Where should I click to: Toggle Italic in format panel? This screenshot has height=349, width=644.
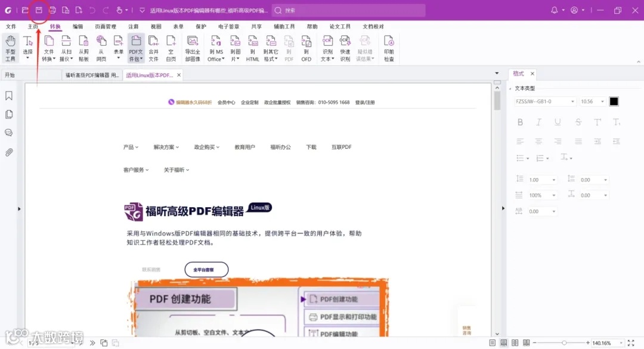(x=538, y=122)
